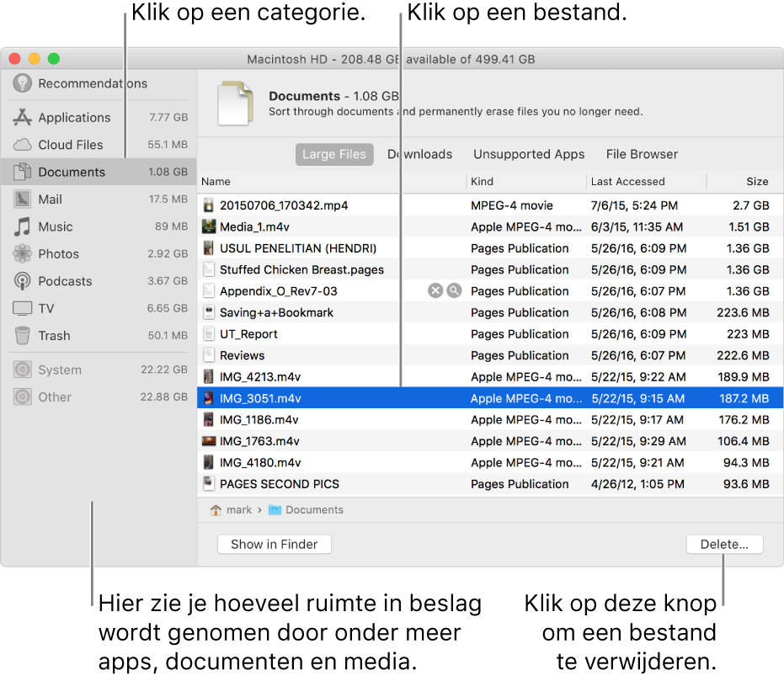The height and width of the screenshot is (681, 784).
Task: Click the green zoom window button
Action: tap(54, 58)
